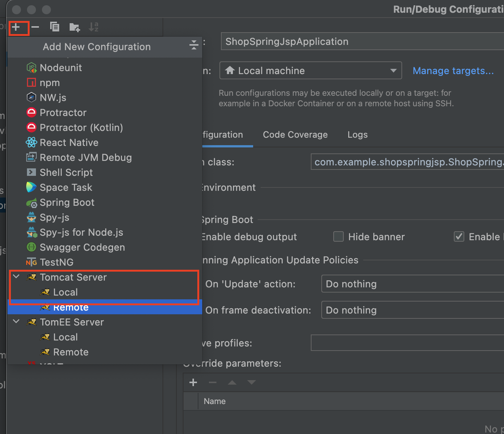Collapse the Tomcat Server tree node
Viewport: 504px width, 434px height.
16,276
